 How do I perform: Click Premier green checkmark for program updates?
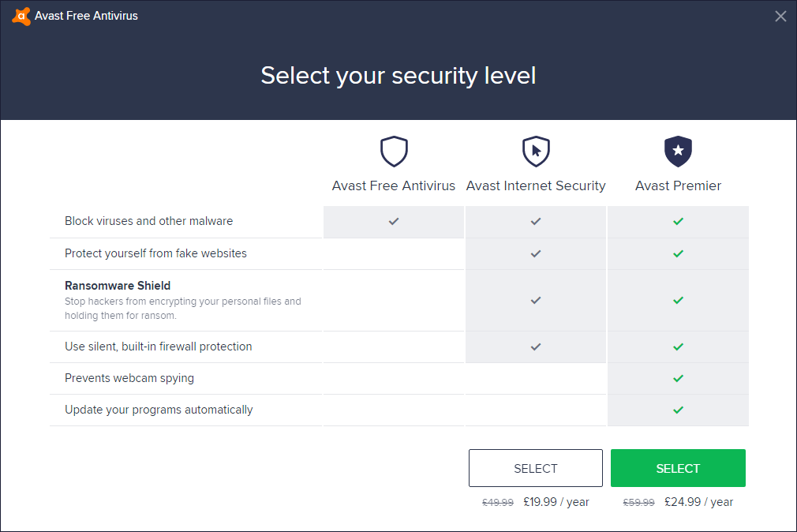(678, 410)
